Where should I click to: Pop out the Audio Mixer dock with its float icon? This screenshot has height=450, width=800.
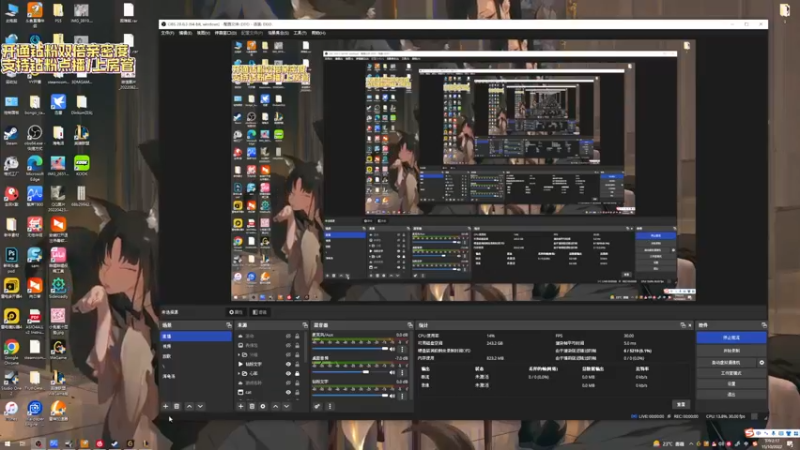410,325
